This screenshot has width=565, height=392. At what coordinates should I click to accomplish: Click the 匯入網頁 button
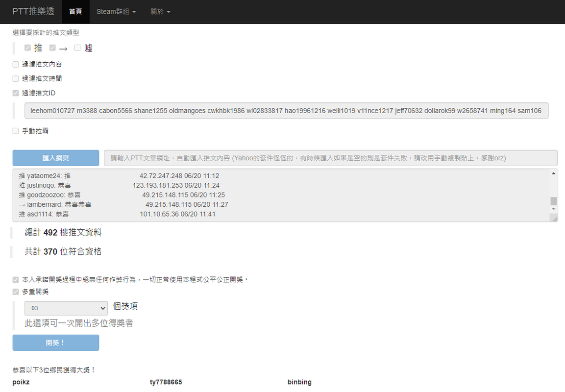(x=56, y=158)
